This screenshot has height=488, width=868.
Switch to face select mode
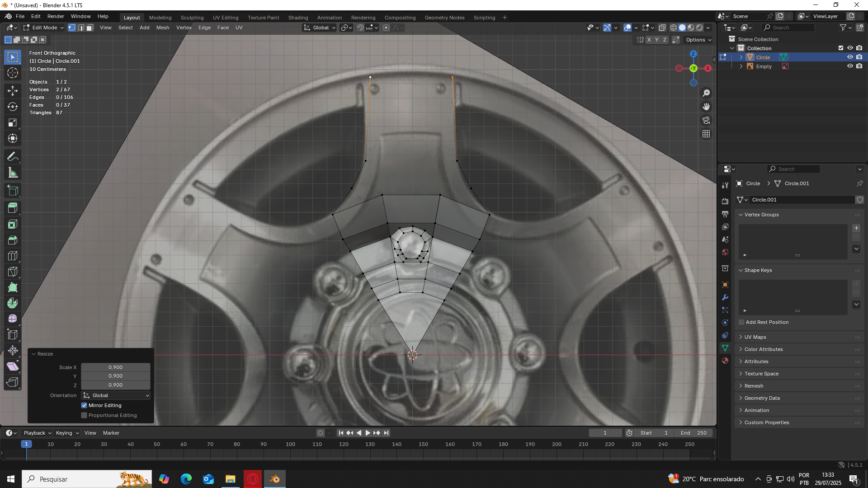pos(90,28)
